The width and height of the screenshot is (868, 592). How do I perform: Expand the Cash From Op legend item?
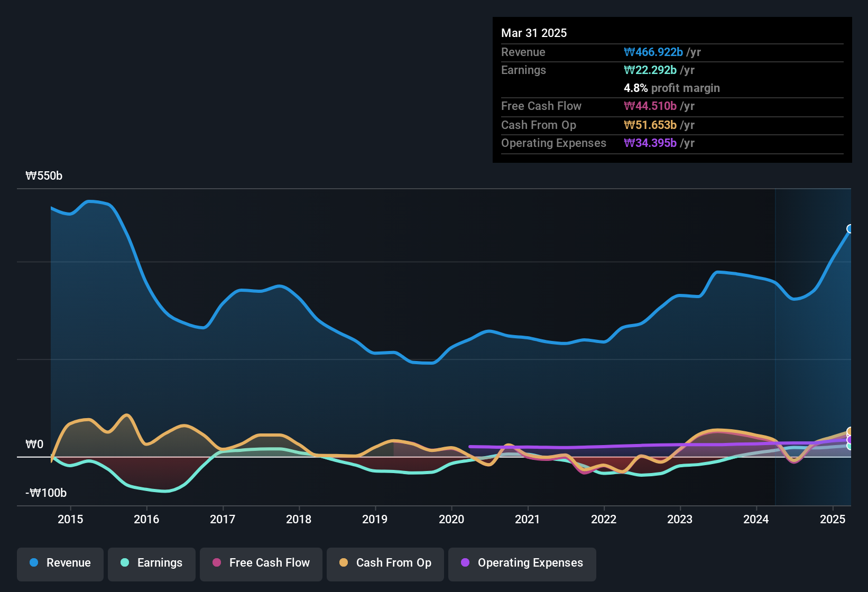pyautogui.click(x=385, y=563)
